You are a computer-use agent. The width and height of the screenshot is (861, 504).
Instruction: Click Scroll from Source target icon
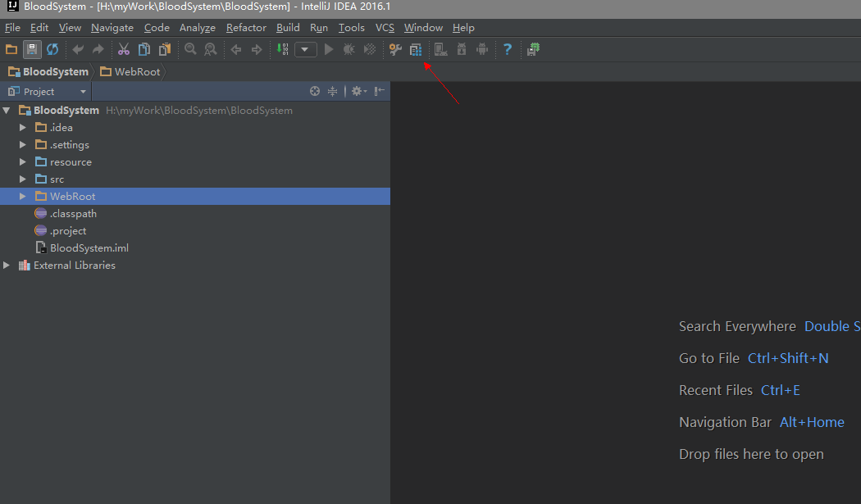tap(315, 91)
